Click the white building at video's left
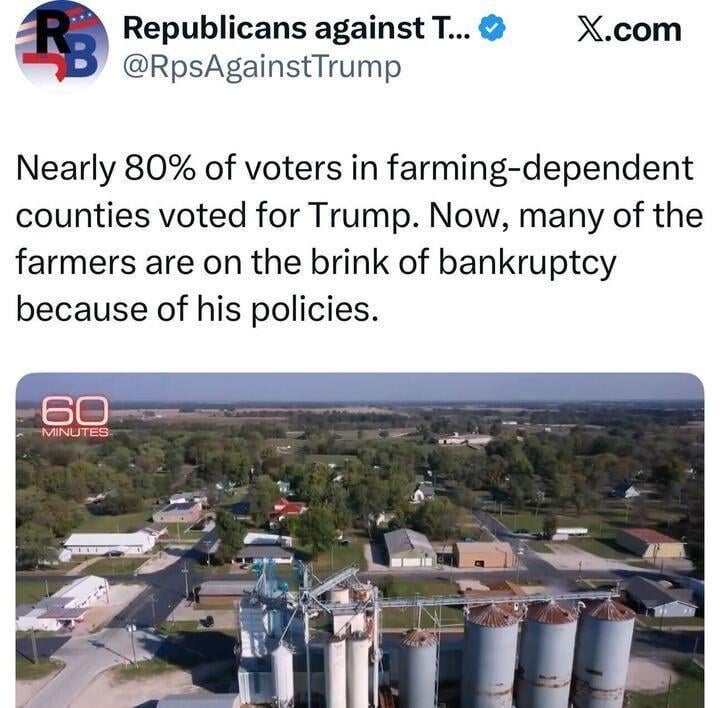Viewport: 720px width, 708px height. click(x=108, y=543)
